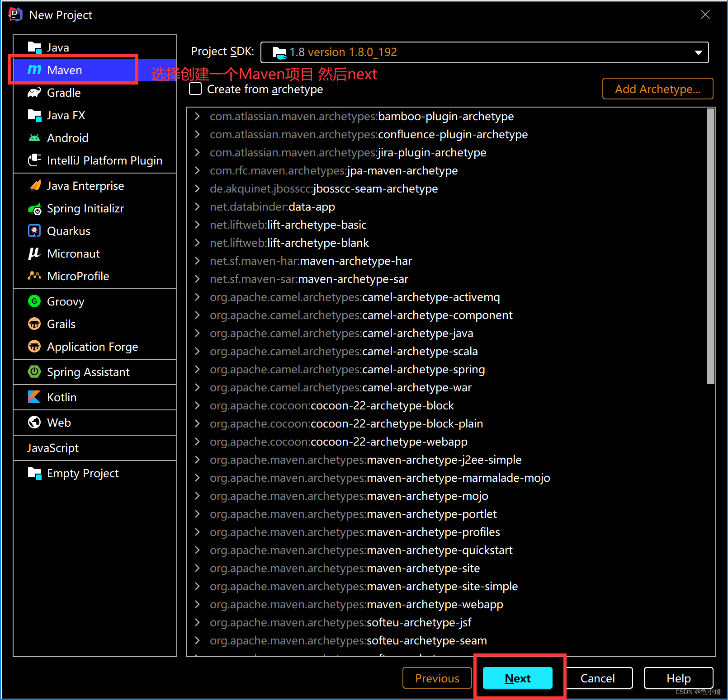Screen dimensions: 728x700
Task: Open the Project SDK dropdown arrow
Action: click(699, 52)
